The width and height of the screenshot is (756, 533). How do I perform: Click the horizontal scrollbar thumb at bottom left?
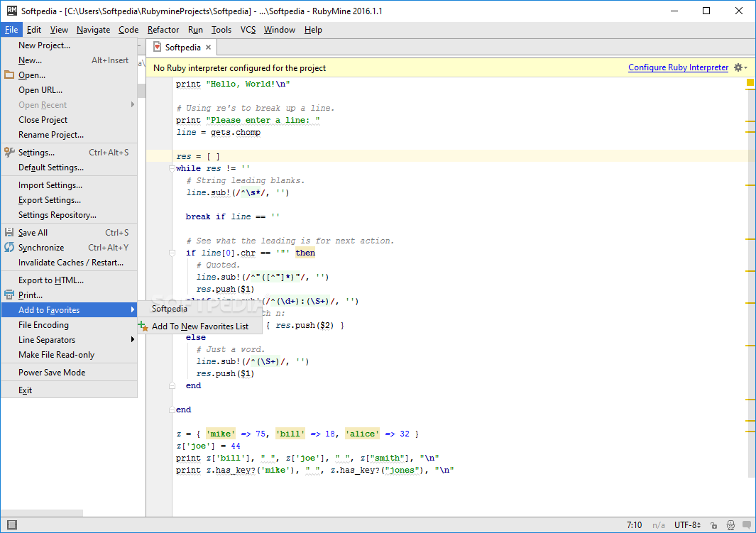(42, 512)
